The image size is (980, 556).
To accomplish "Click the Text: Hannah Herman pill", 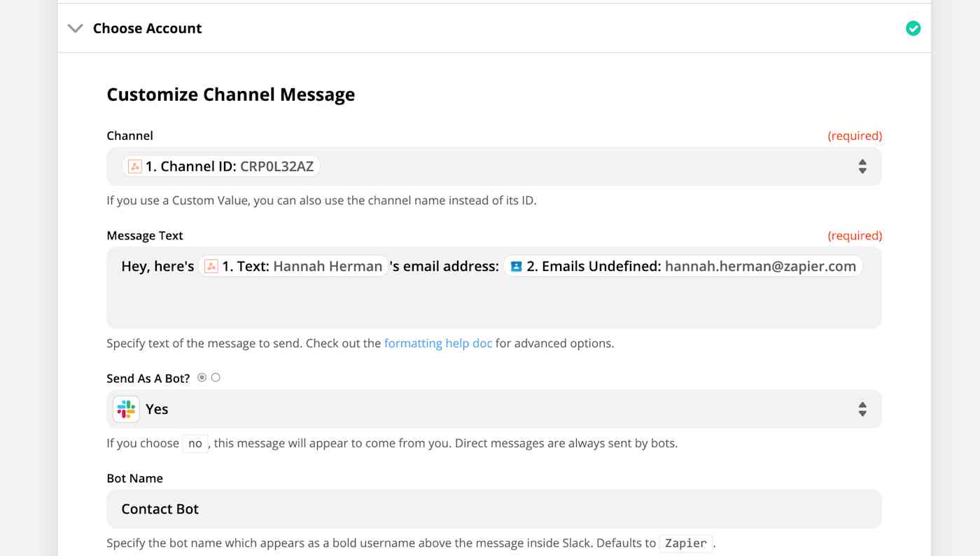I will (x=293, y=267).
